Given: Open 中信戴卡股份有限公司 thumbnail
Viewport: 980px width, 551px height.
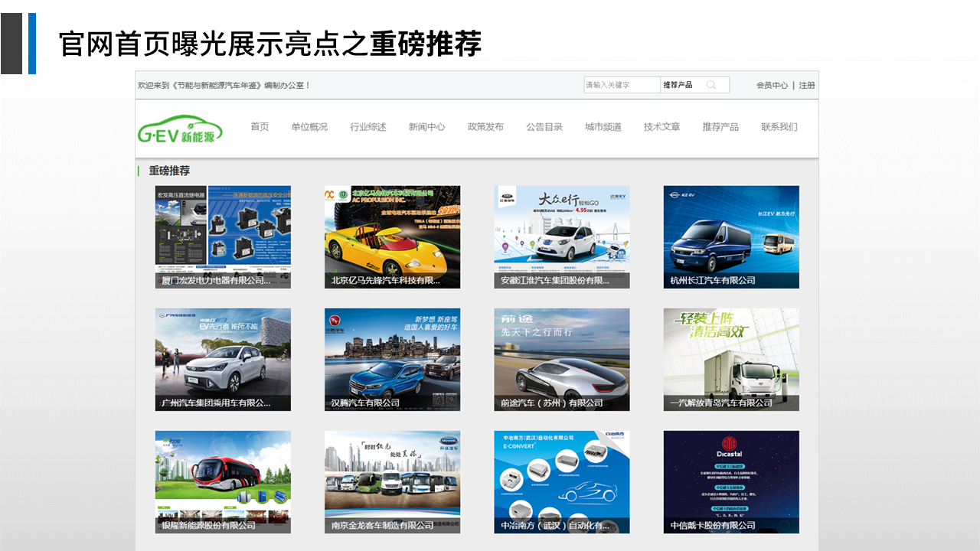Looking at the screenshot, I should [731, 482].
